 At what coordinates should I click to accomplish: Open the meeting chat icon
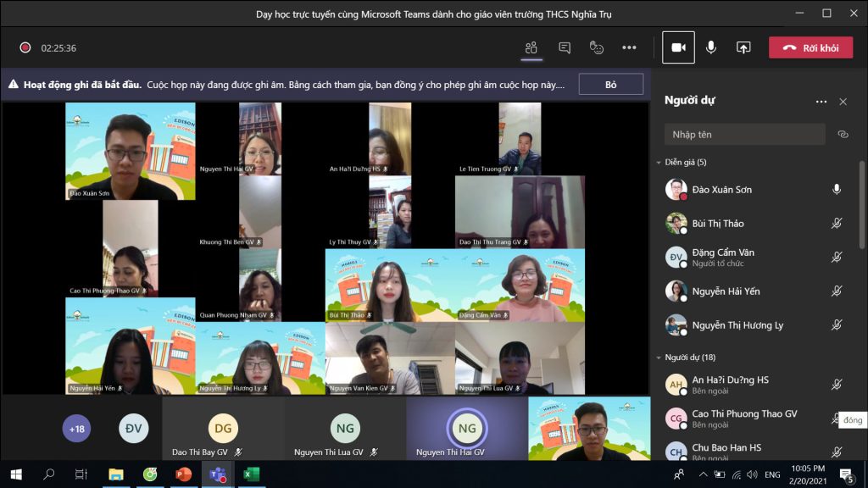click(x=565, y=48)
